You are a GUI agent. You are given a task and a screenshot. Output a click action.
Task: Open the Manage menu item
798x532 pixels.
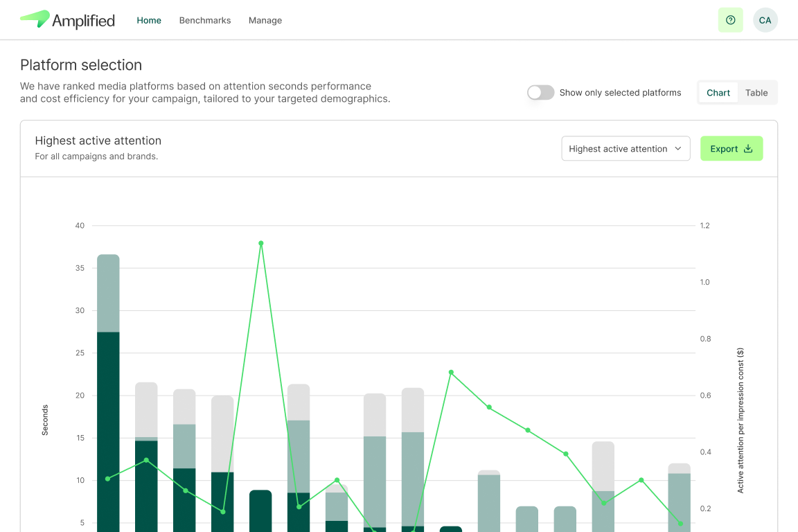pos(265,21)
